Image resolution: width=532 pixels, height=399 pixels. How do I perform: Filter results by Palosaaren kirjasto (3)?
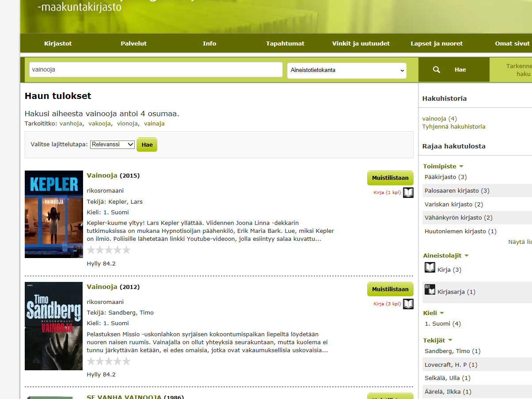(x=457, y=190)
